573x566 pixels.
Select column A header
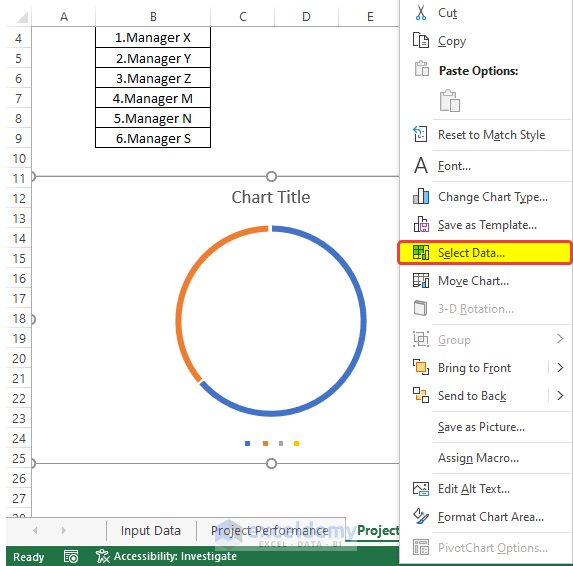coord(64,17)
